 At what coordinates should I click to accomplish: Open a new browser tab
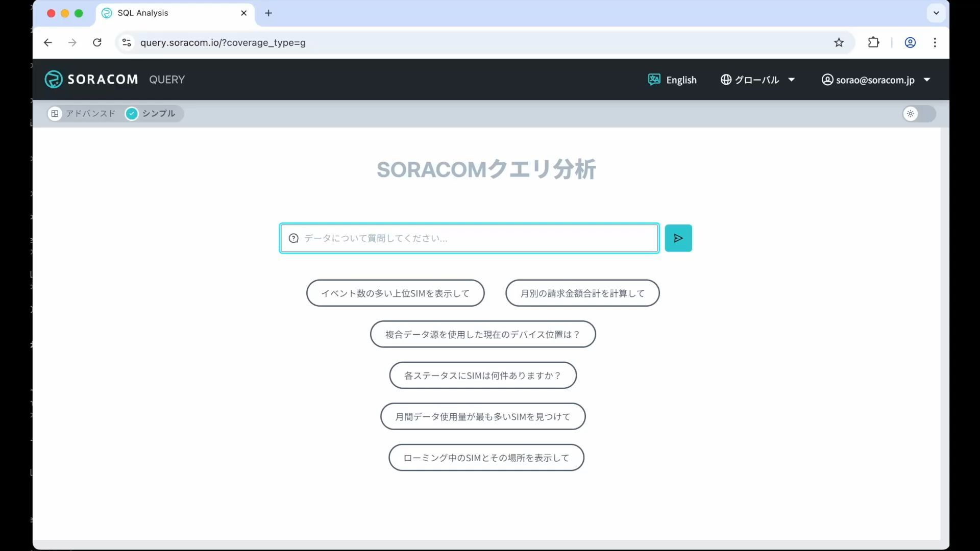click(268, 13)
